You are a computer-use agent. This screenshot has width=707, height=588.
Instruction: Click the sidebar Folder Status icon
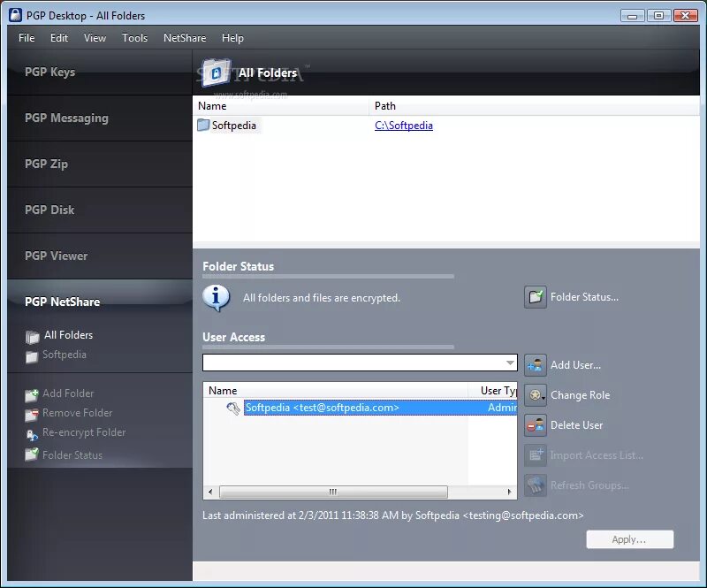[32, 454]
